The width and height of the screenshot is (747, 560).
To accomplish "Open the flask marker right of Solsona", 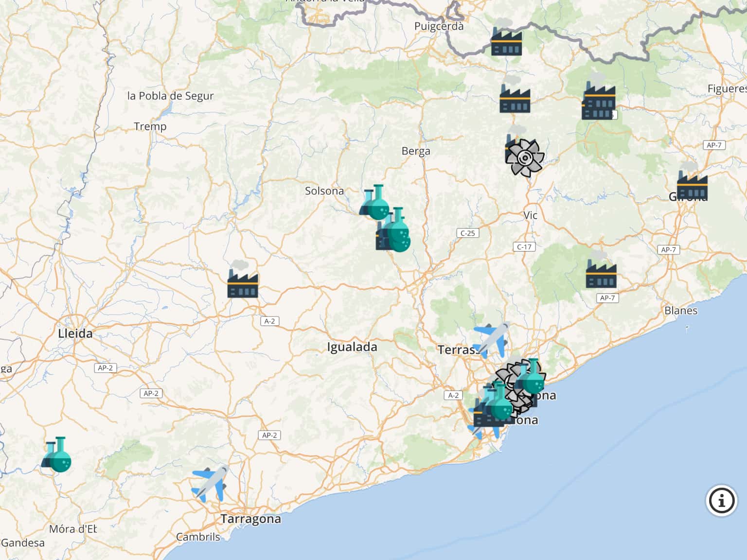I will coord(375,203).
